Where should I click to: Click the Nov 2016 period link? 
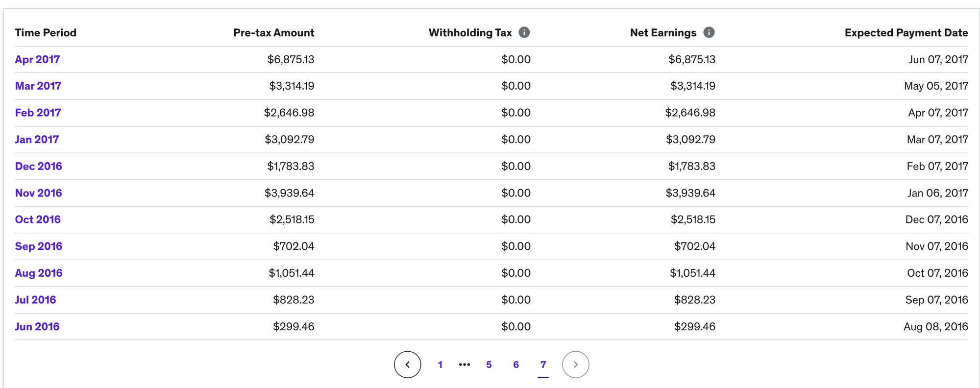(x=38, y=193)
